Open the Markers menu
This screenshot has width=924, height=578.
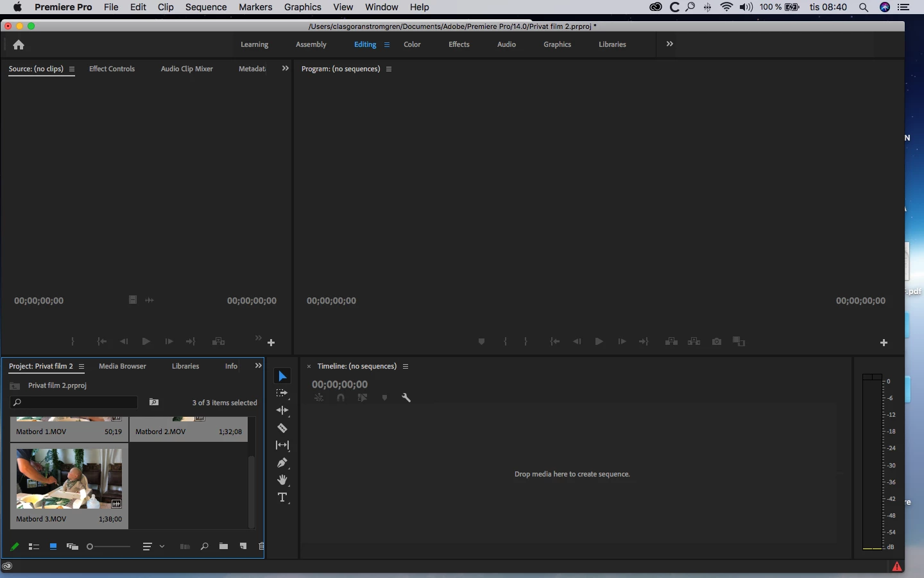point(255,7)
